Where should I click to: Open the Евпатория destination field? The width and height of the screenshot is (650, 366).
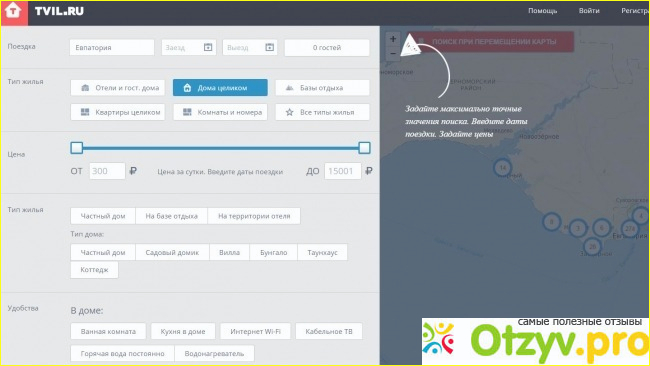coord(112,48)
